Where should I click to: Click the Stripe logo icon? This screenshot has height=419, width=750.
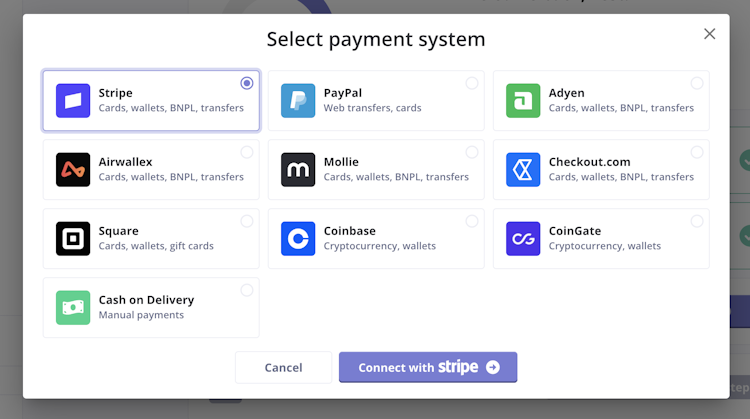click(73, 100)
